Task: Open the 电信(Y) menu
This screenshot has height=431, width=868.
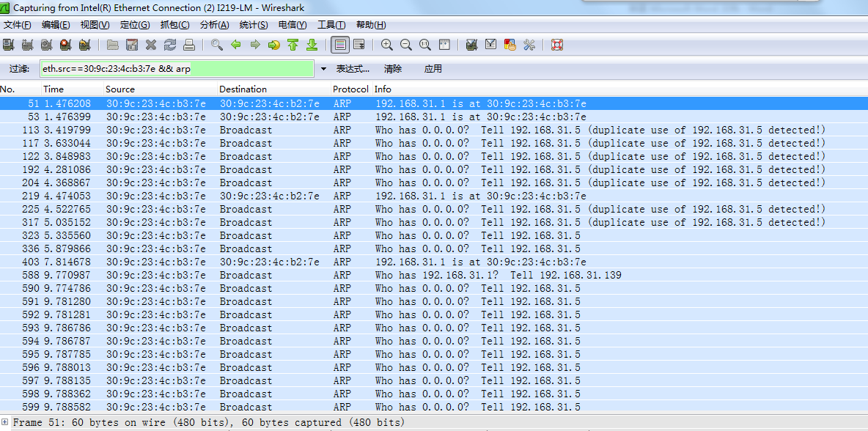Action: tap(293, 25)
